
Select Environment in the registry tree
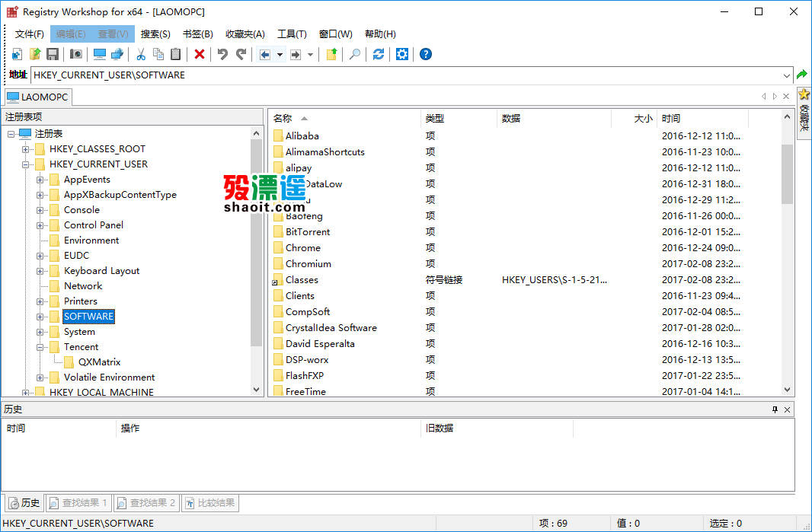[x=91, y=241]
